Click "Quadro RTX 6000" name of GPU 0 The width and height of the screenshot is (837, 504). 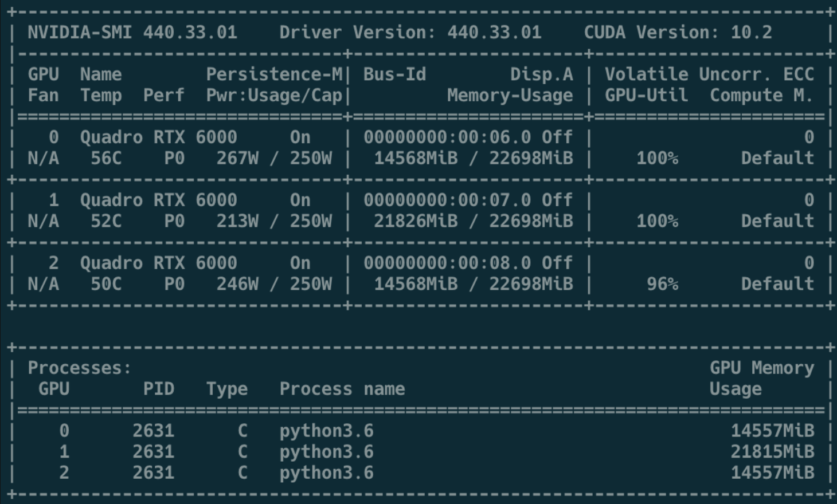pyautogui.click(x=158, y=137)
